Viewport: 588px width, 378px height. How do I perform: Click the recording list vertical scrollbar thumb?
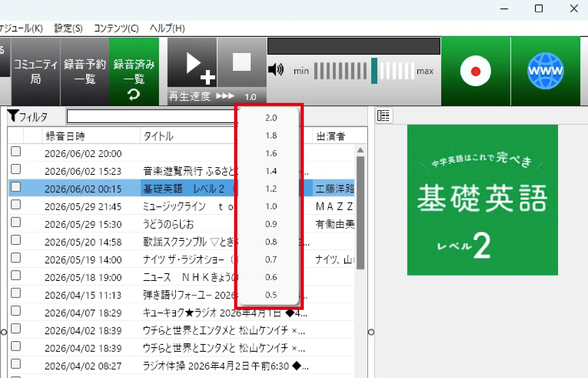click(x=360, y=212)
